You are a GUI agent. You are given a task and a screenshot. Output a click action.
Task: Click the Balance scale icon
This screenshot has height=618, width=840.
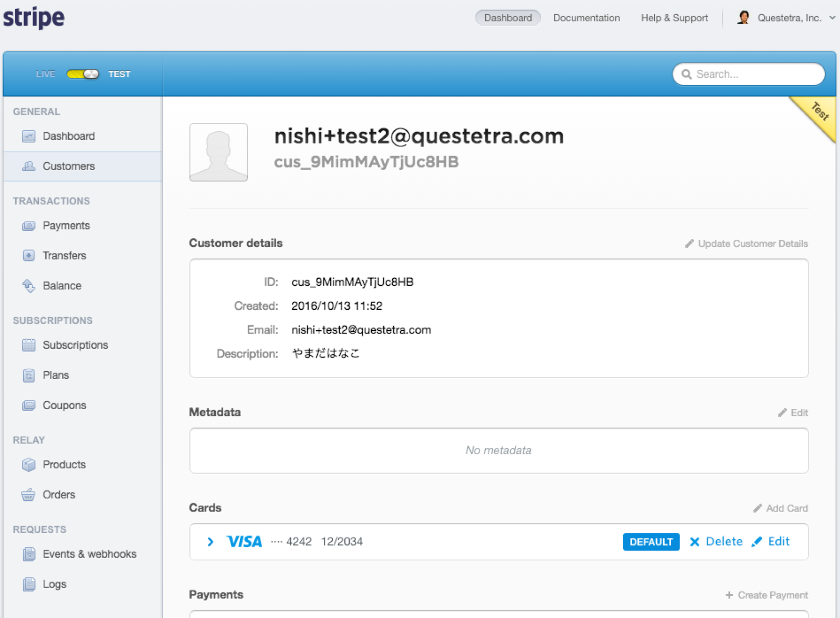point(28,286)
